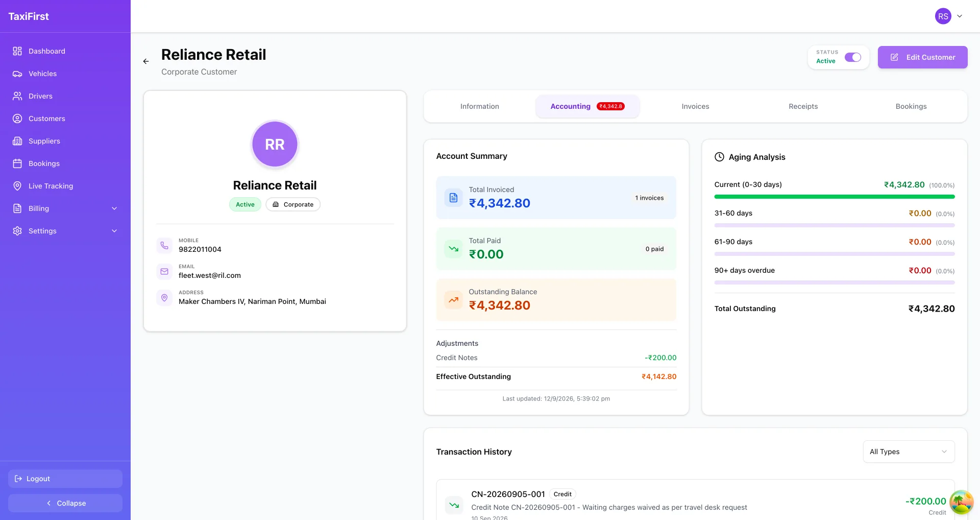Expand the Settings submenu chevron

coord(114,231)
